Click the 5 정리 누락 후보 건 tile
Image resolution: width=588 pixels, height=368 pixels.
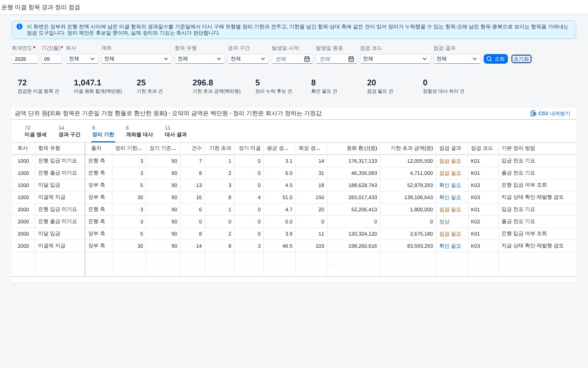pos(274,86)
